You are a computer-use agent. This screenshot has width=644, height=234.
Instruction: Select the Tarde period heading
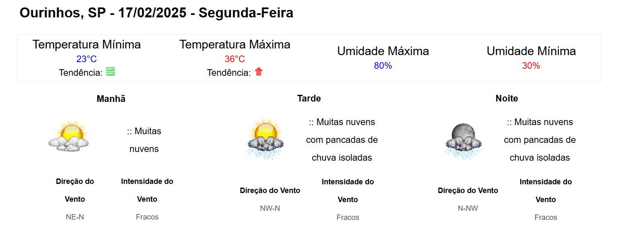tap(309, 98)
